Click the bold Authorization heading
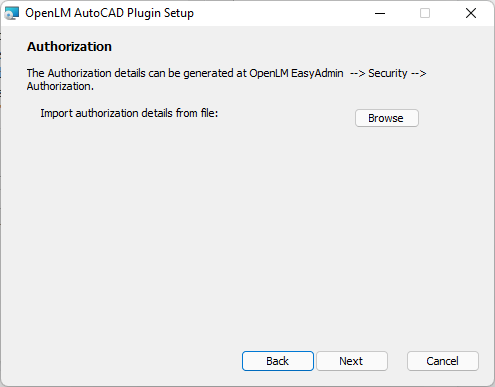 tap(69, 46)
